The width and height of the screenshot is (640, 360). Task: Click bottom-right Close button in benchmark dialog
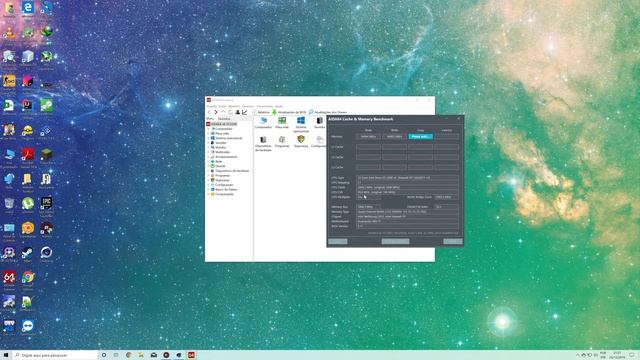pos(453,241)
